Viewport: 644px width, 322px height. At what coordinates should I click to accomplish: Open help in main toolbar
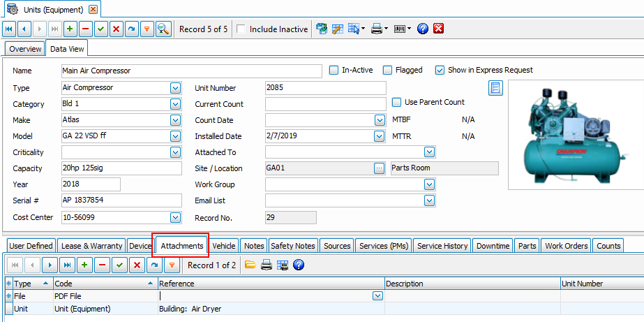[x=423, y=29]
